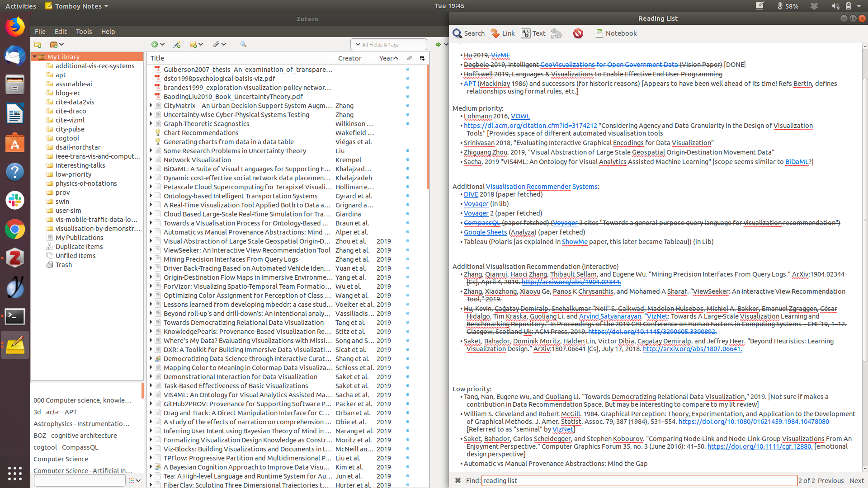This screenshot has width=868, height=488.
Task: Click Add Item by Identifier wand
Action: pos(177,44)
